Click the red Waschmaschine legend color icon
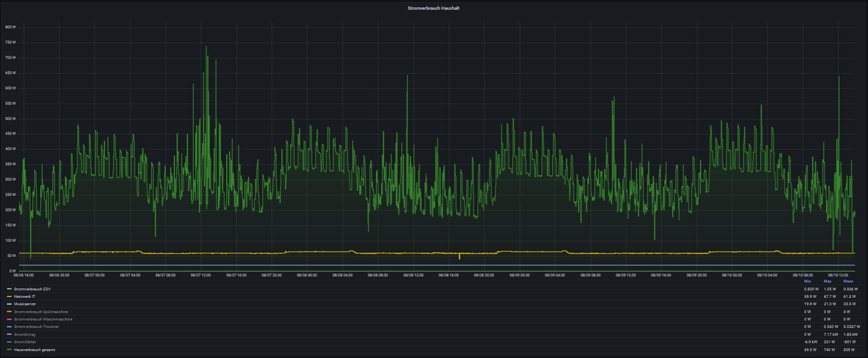868x358 pixels. pyautogui.click(x=9, y=319)
